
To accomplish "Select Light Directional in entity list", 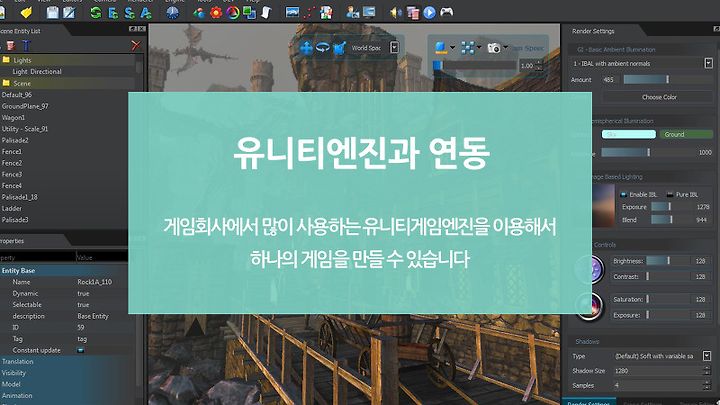I will 68,72.
